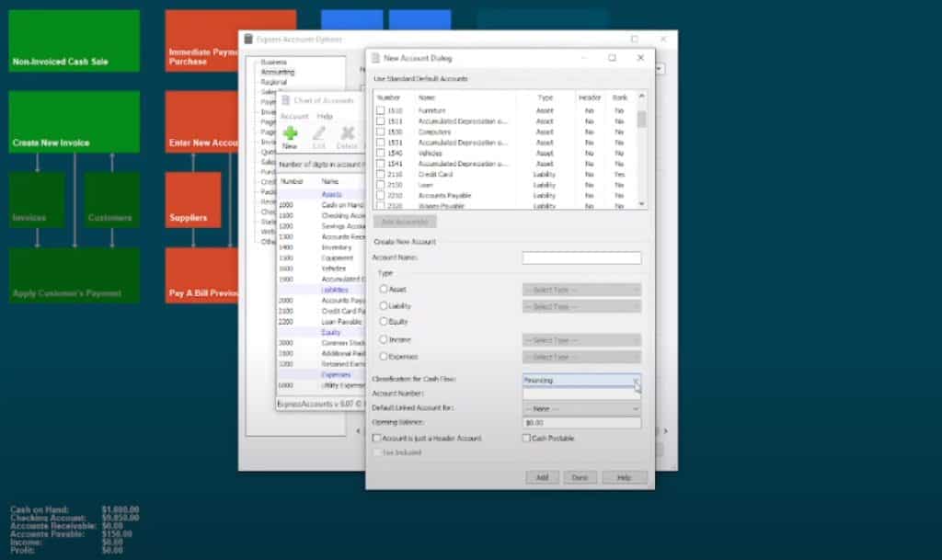Screen dimensions: 942x560
Task: Click the Edit pencil icon in Chart of Accounts
Action: pos(318,134)
